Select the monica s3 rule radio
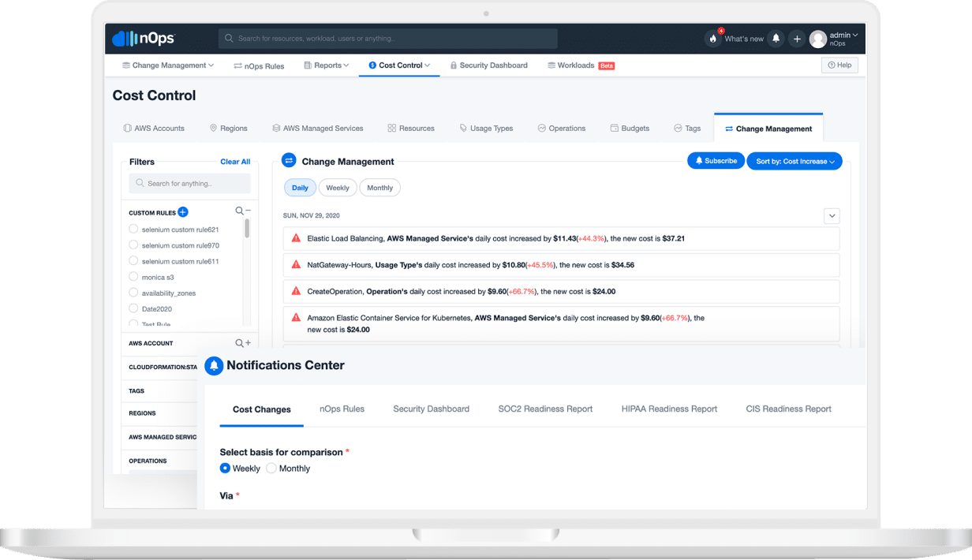 pyautogui.click(x=133, y=277)
